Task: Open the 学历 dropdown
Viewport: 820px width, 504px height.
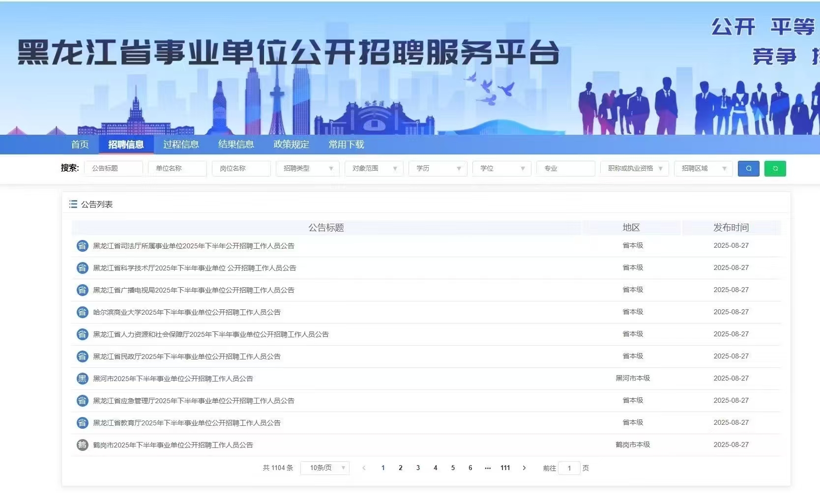Action: tap(437, 168)
